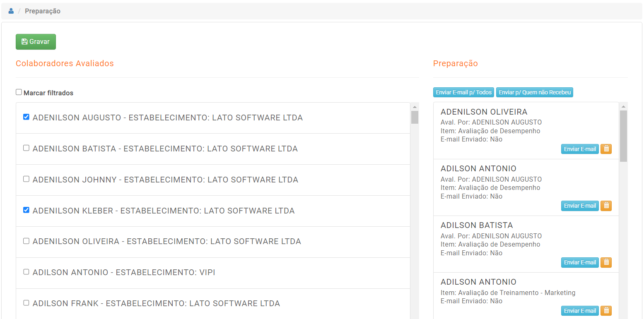Click the ADILSON ANTONIO - ESTABELECIMENTO: VIPI label
The width and height of the screenshot is (644, 319).
point(124,273)
